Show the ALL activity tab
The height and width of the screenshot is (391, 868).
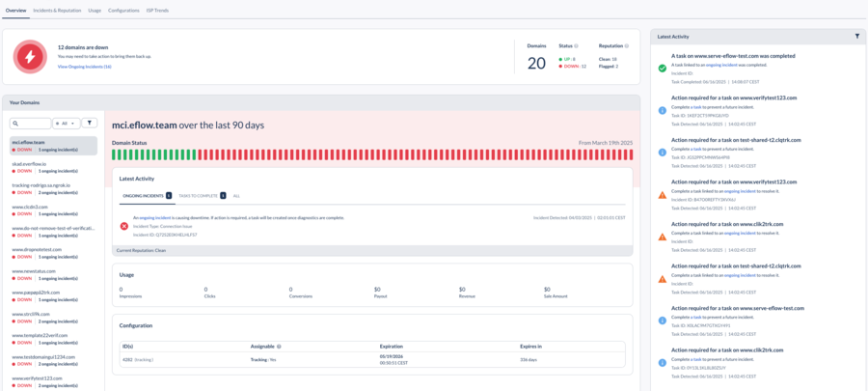tap(236, 195)
